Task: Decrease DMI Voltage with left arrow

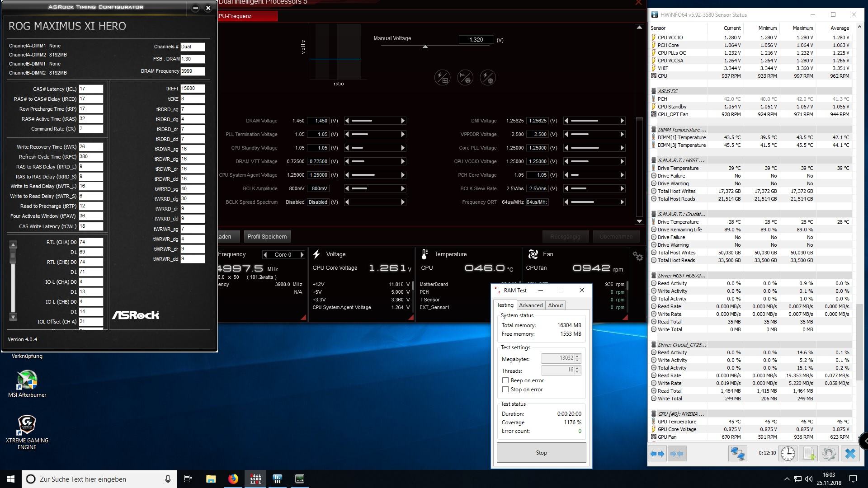Action: click(566, 121)
